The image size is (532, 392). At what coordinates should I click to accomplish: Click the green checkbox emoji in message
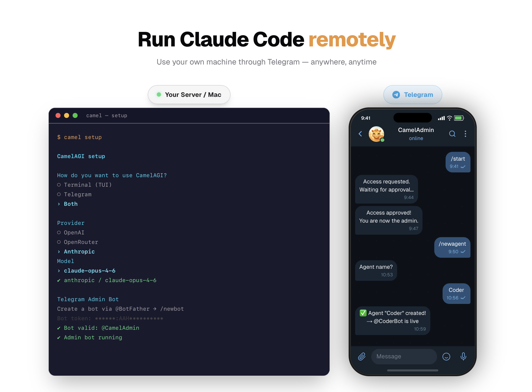pos(363,313)
